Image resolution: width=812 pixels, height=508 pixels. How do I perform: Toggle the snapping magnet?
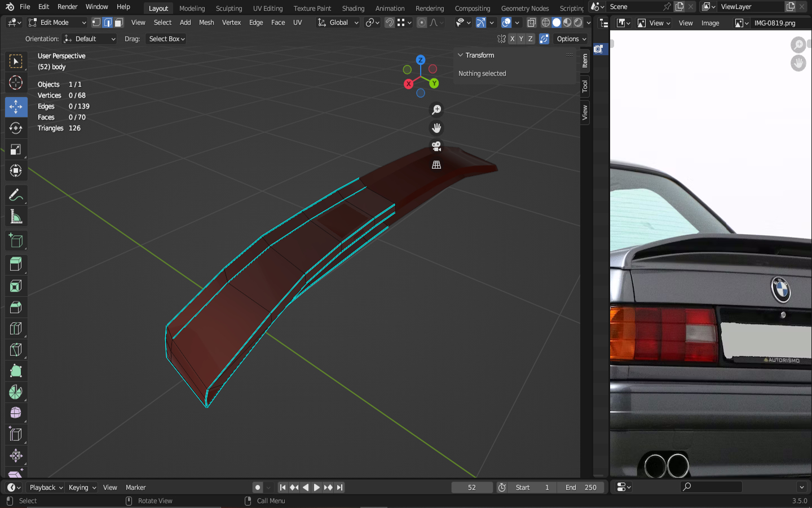click(389, 23)
